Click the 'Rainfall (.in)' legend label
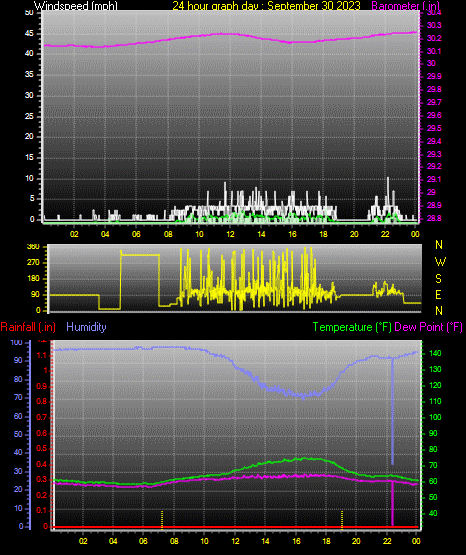The width and height of the screenshot is (466, 555). pyautogui.click(x=28, y=327)
